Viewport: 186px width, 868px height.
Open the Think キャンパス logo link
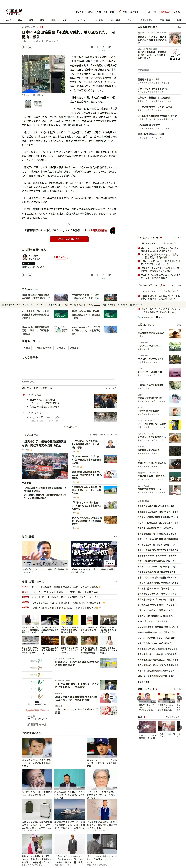pos(37,718)
